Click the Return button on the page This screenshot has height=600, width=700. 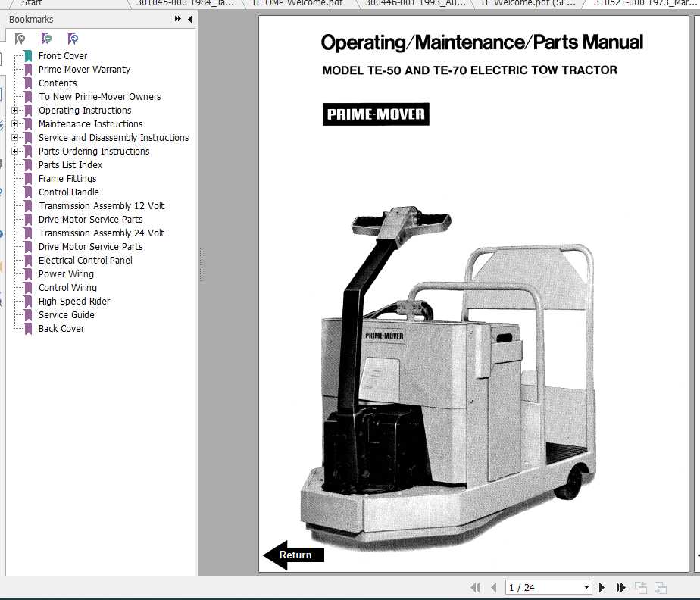[x=295, y=555]
